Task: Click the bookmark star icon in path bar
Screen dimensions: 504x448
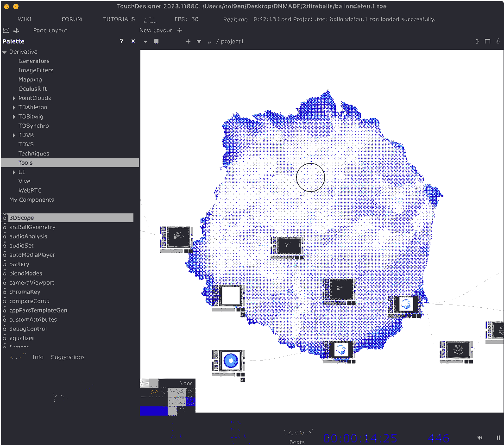Action: (199, 41)
